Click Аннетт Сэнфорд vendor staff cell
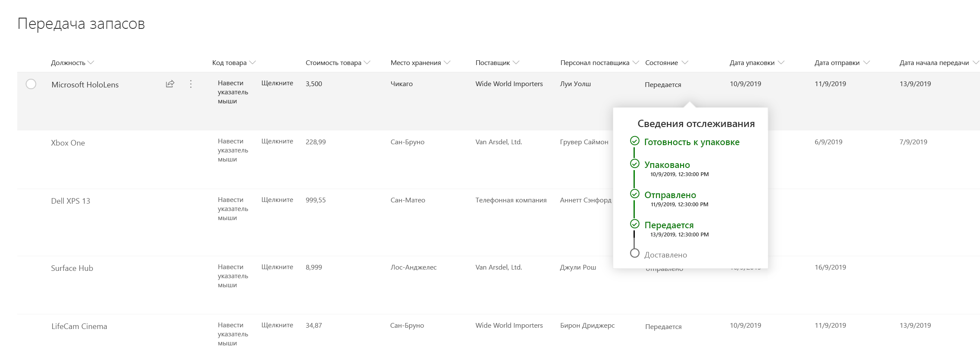This screenshot has height=357, width=980. point(585,200)
